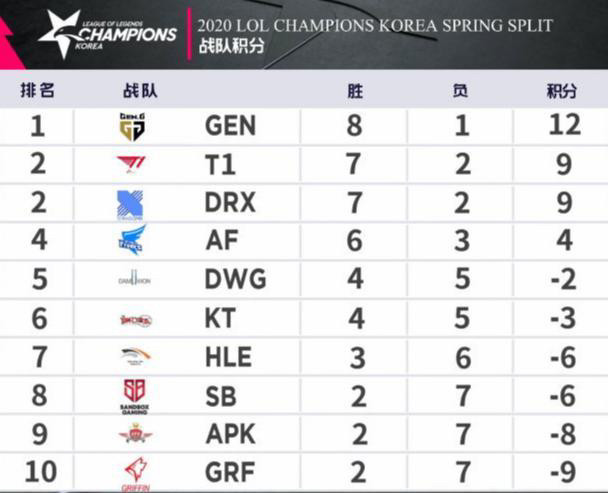Click the Gen.G team logo

click(132, 125)
